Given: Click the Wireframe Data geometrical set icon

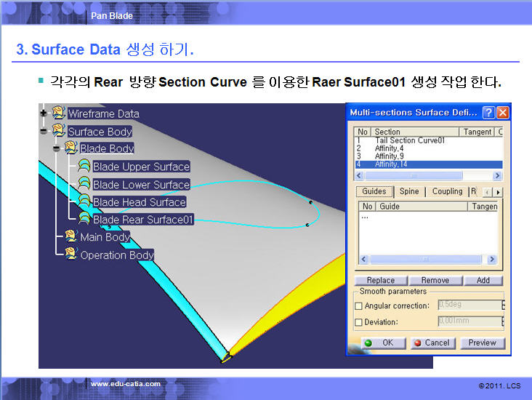Looking at the screenshot, I should (59, 113).
